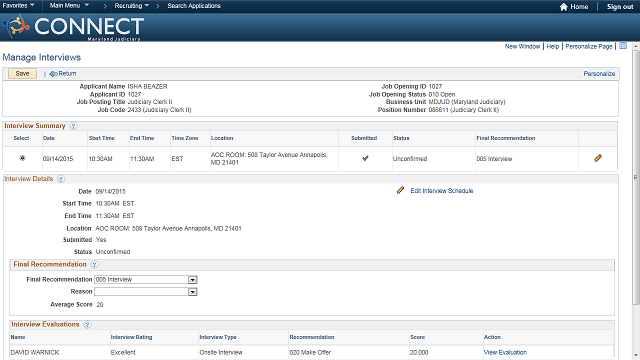Click the Save button
This screenshot has width=640, height=360.
tap(22, 73)
